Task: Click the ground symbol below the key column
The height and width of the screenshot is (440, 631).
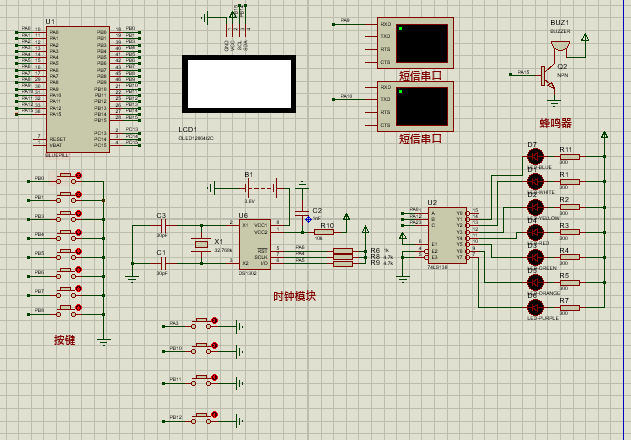Action: (104, 342)
